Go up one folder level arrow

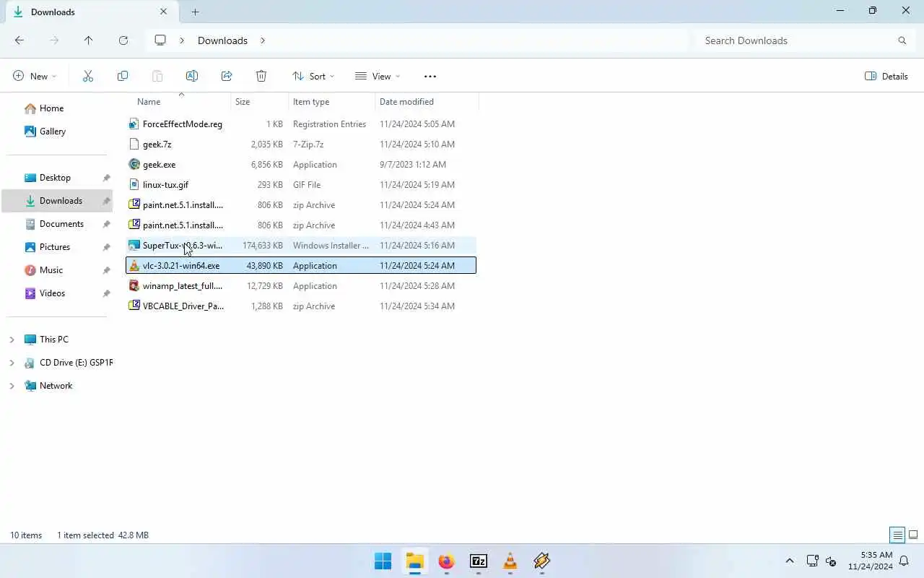[x=89, y=40]
